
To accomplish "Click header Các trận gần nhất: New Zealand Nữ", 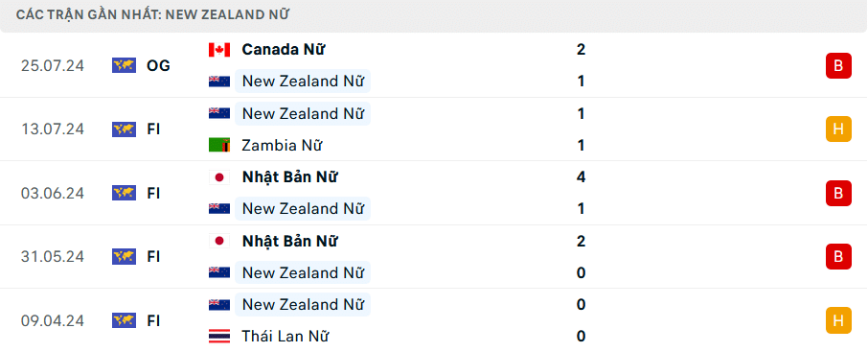I will pyautogui.click(x=152, y=15).
